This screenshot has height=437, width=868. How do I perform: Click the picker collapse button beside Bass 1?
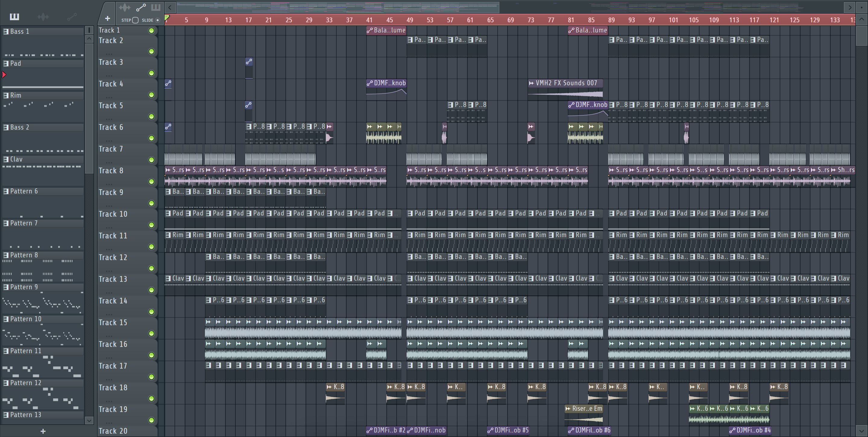click(89, 30)
